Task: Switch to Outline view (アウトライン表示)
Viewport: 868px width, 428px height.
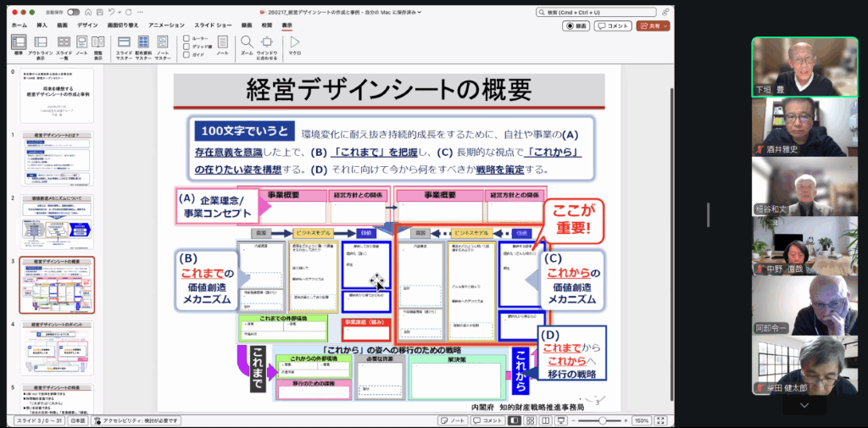Action: pyautogui.click(x=40, y=44)
